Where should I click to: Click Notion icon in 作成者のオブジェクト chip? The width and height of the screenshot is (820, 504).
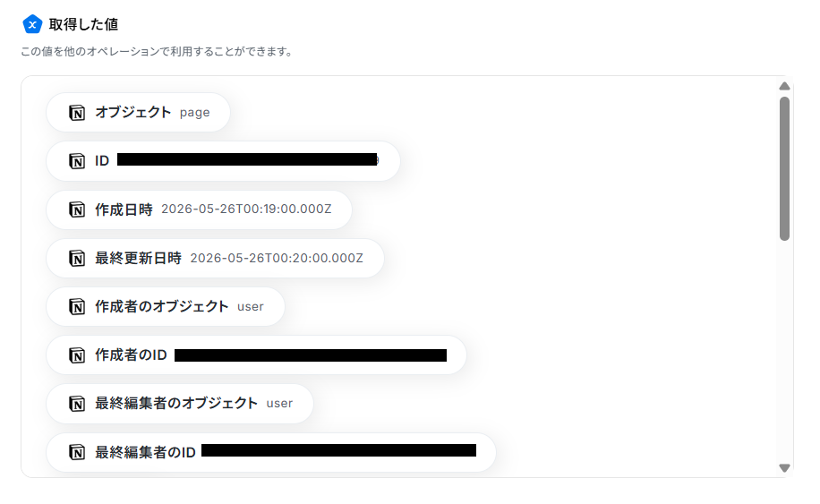77,306
